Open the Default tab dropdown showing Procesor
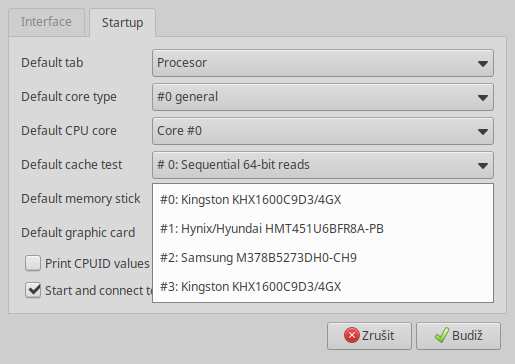The image size is (515, 364). tap(323, 63)
